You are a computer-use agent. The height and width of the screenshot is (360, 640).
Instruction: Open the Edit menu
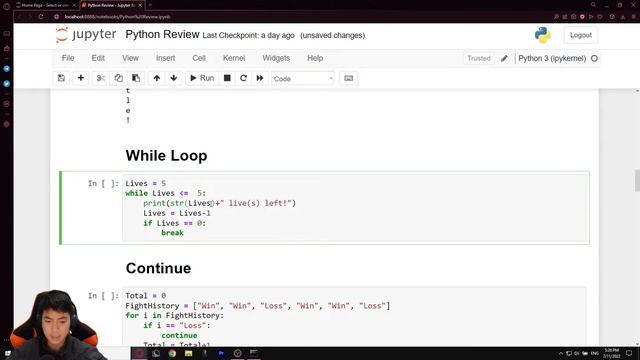click(98, 58)
